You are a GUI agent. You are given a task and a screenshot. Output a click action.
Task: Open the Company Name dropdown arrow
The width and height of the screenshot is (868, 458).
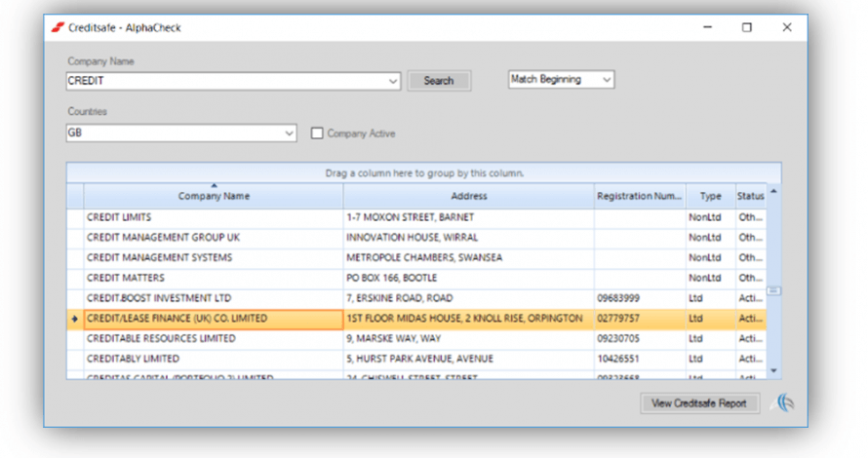coord(392,81)
